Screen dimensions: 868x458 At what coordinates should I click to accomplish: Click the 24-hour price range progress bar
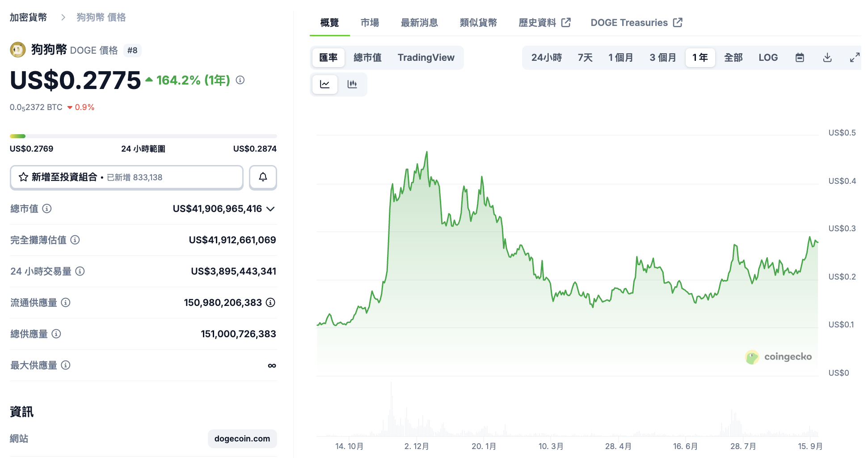143,136
